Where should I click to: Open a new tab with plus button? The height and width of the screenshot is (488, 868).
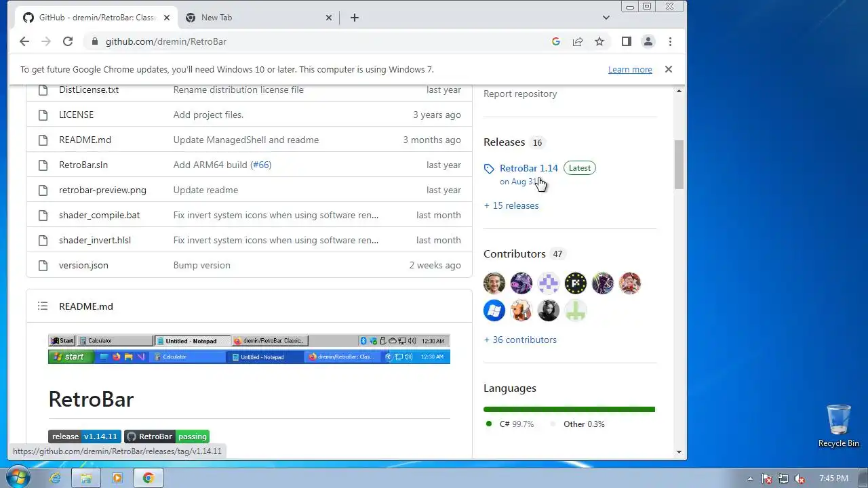coord(355,18)
